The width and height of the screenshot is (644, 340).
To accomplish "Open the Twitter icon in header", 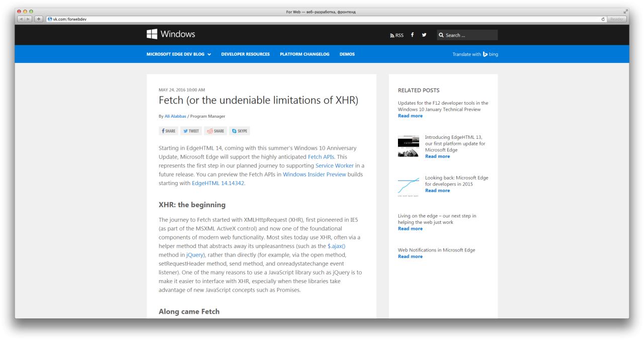I will (424, 35).
